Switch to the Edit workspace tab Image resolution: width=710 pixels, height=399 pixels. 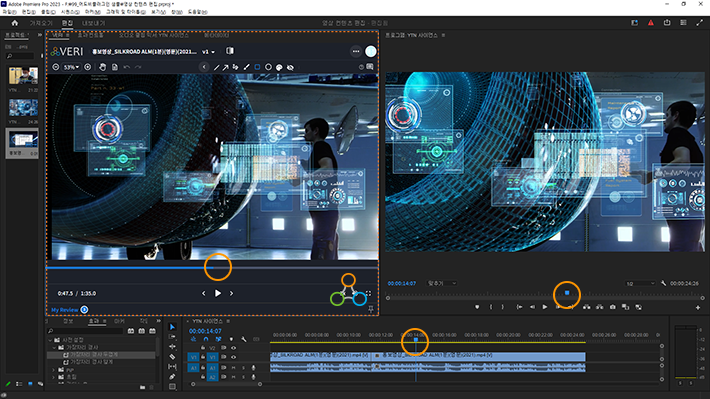67,23
